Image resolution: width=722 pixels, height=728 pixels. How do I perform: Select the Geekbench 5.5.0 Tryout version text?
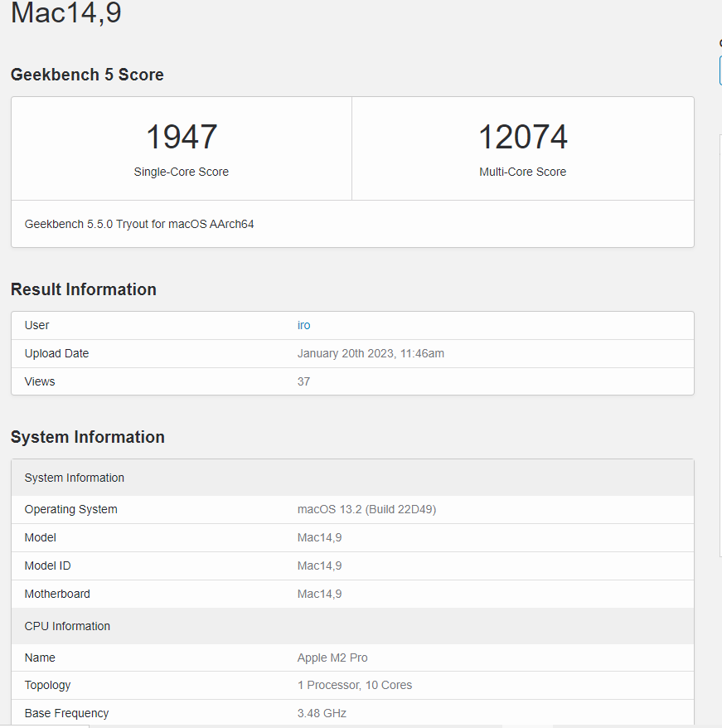pos(139,224)
